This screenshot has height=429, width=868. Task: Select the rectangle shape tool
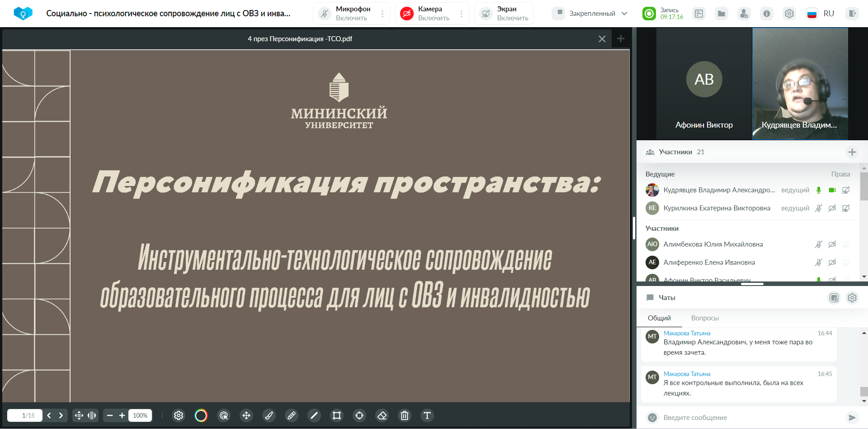tap(337, 415)
